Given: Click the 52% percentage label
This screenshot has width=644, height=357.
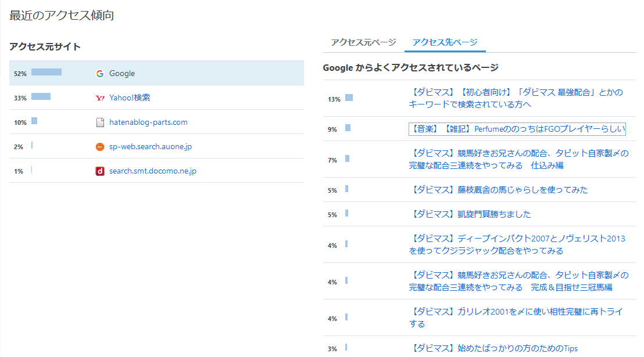Looking at the screenshot, I should (x=20, y=74).
